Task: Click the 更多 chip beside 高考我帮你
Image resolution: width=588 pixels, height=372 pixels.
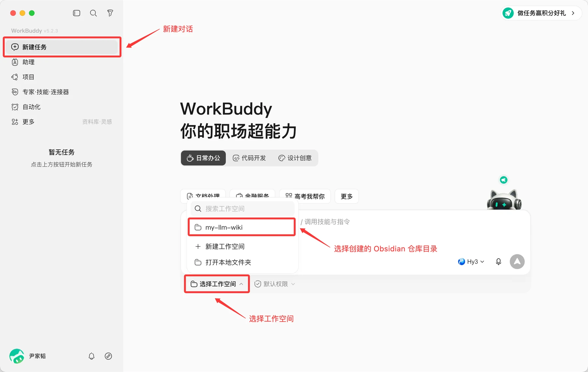Action: coord(347,196)
